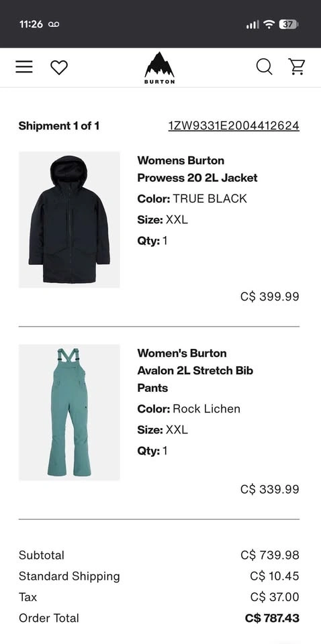This screenshot has height=644, width=321.
Task: Tap the 11:26 status bar clock
Action: click(x=31, y=24)
